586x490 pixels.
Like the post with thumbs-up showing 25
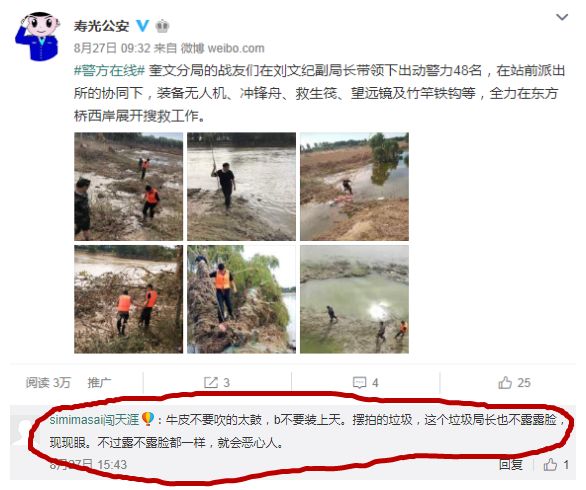pos(514,383)
